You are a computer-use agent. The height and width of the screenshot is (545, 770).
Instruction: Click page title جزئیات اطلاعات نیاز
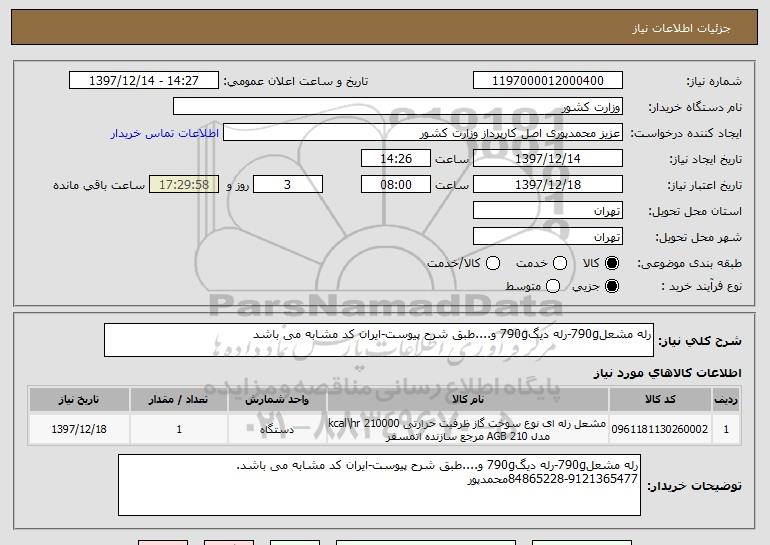(681, 28)
